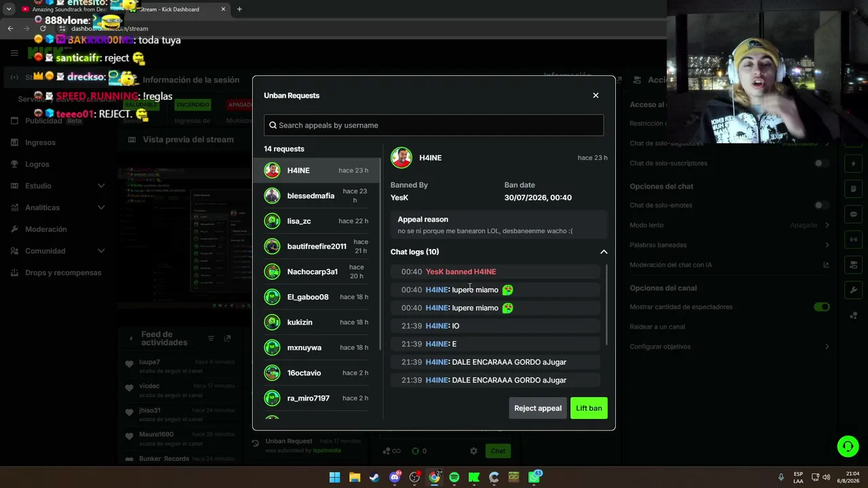Open Moderación in the sidebar

coord(46,229)
